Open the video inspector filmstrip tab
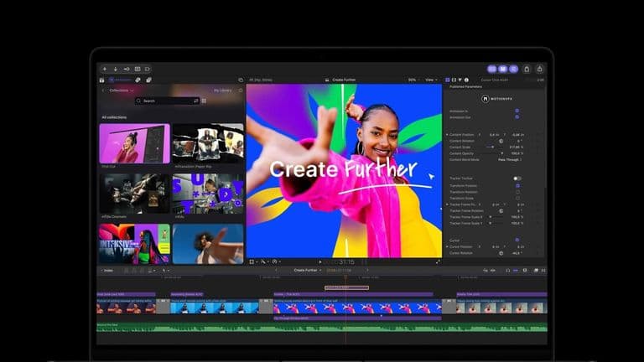The width and height of the screenshot is (644, 362). [454, 80]
